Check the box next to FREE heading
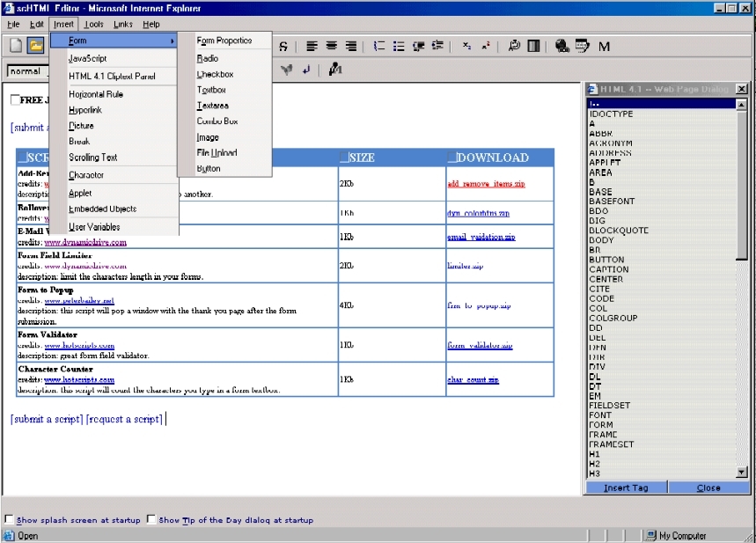 point(15,99)
